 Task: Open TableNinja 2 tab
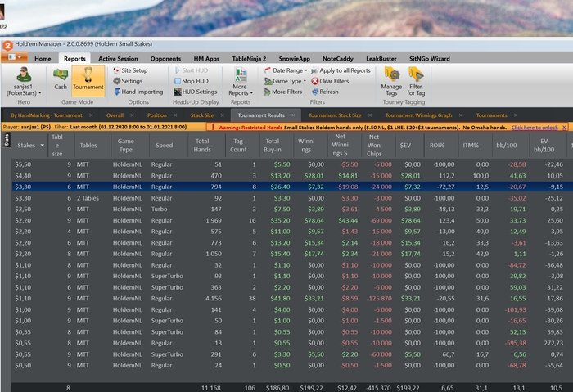(x=249, y=58)
